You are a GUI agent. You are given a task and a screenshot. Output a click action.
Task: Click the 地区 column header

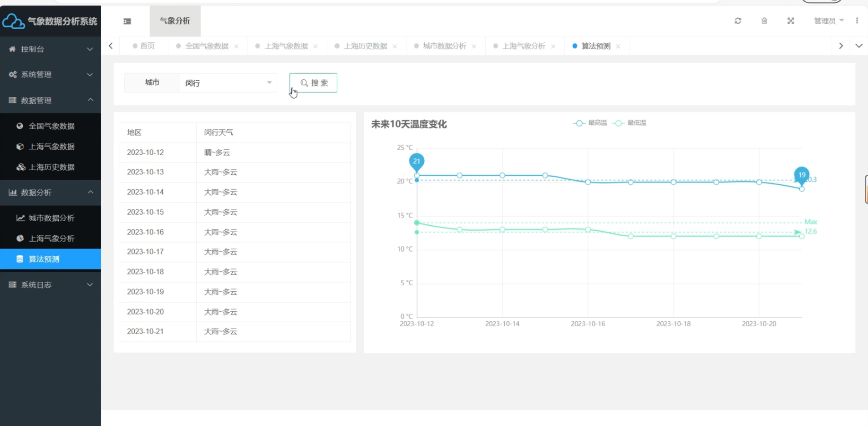(157, 132)
